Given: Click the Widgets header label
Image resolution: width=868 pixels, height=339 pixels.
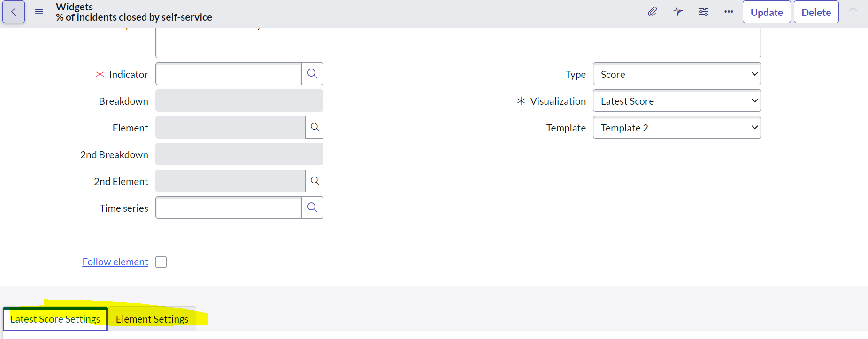Looking at the screenshot, I should point(74,7).
